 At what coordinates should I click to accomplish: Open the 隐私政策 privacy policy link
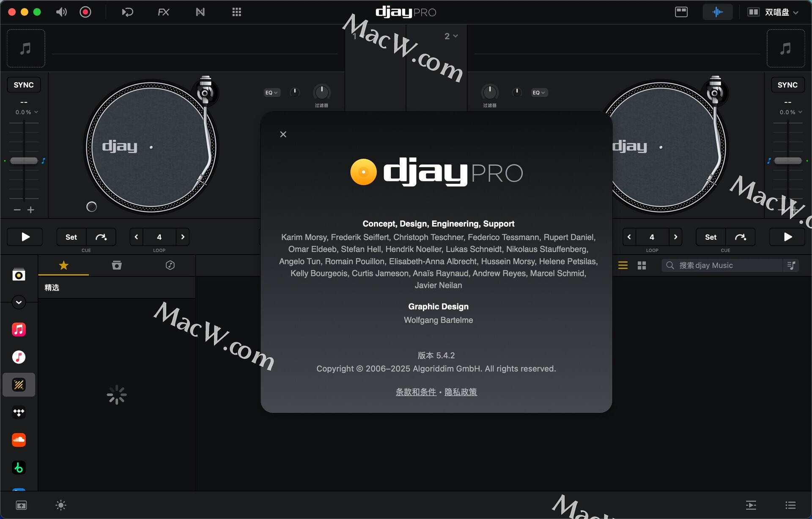click(x=461, y=392)
